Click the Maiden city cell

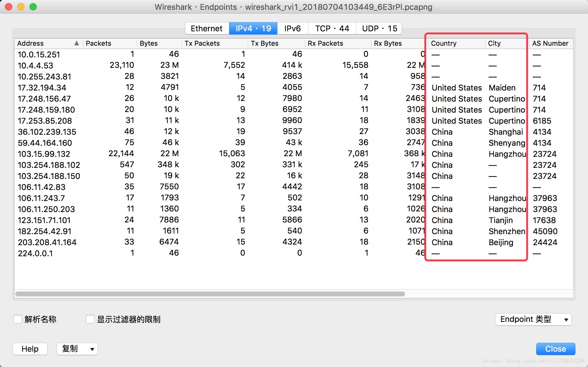pos(502,88)
